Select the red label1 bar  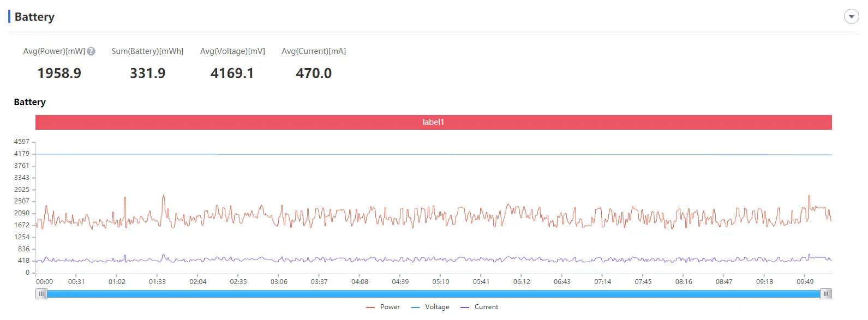434,122
